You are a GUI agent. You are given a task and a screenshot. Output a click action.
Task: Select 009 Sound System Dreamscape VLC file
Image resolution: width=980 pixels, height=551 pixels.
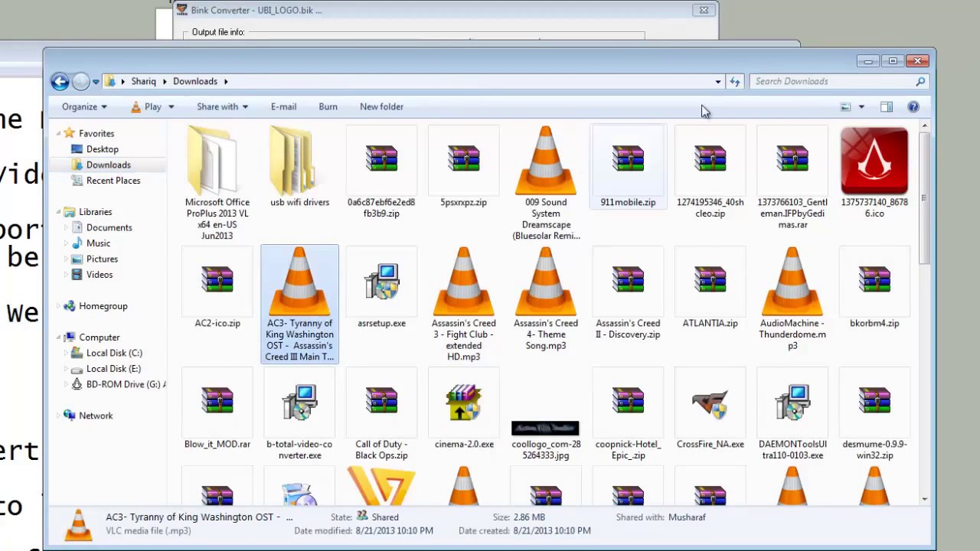point(546,184)
